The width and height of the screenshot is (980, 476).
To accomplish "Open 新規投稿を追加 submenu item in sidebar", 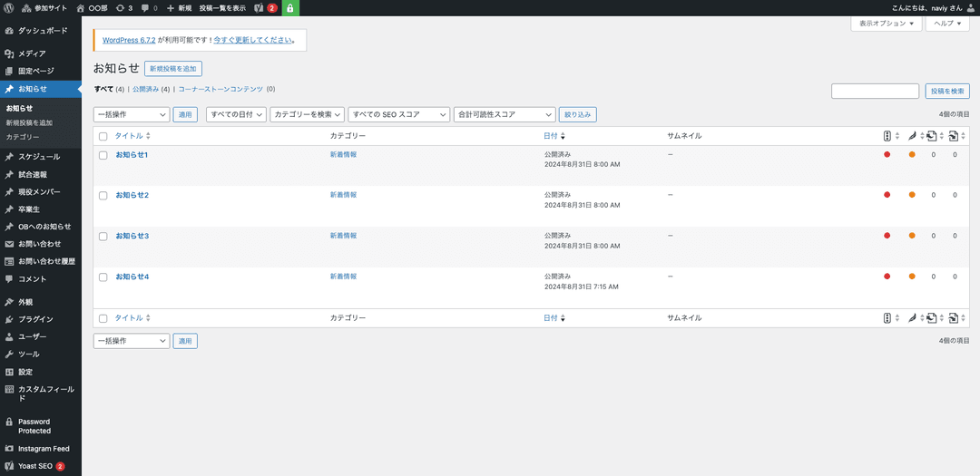I will coord(29,123).
